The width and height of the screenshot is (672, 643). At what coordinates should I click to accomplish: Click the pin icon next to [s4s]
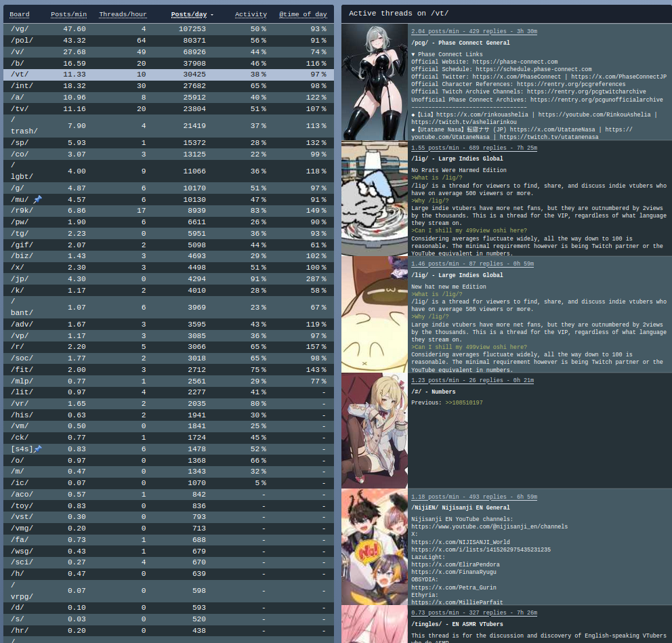tap(38, 449)
